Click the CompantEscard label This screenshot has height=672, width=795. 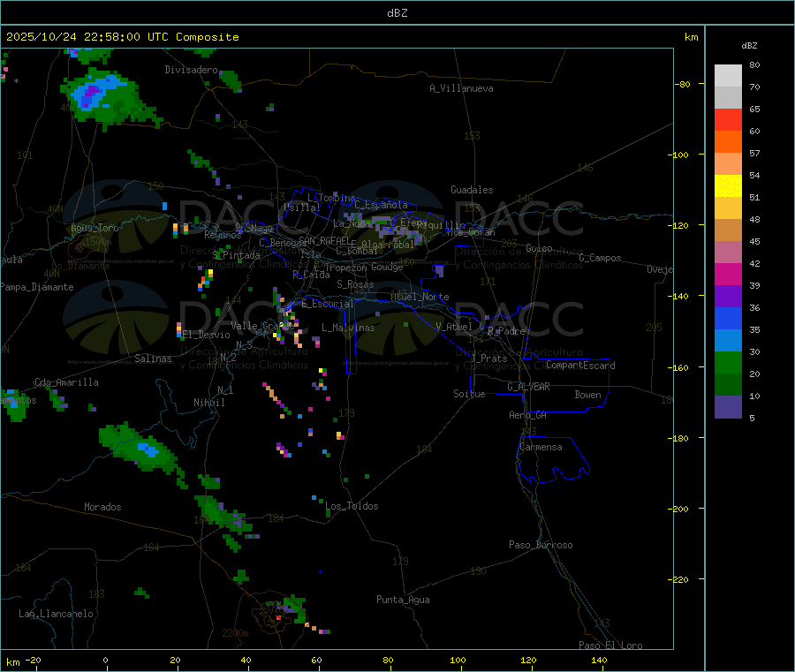580,365
